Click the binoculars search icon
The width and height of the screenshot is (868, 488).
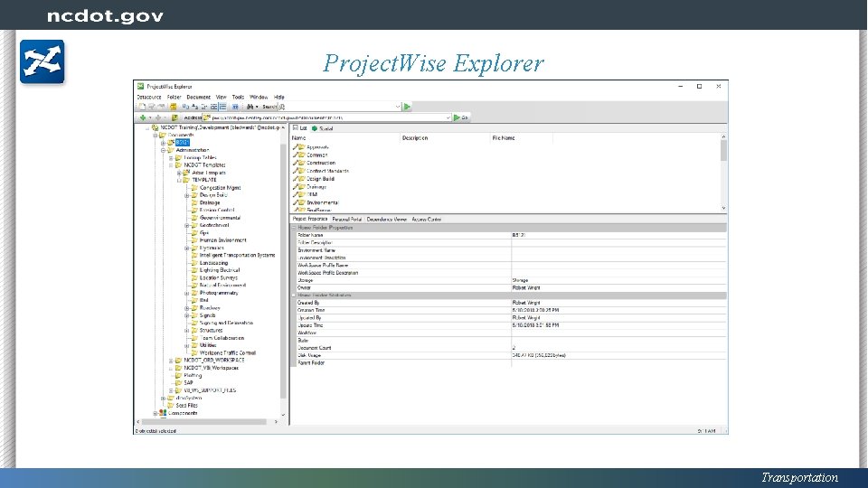[250, 107]
